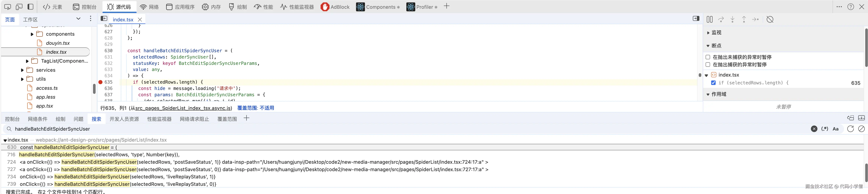This screenshot has height=194, width=868.
Task: Switch drawer to 网络请求阻止 tab
Action: (194, 119)
